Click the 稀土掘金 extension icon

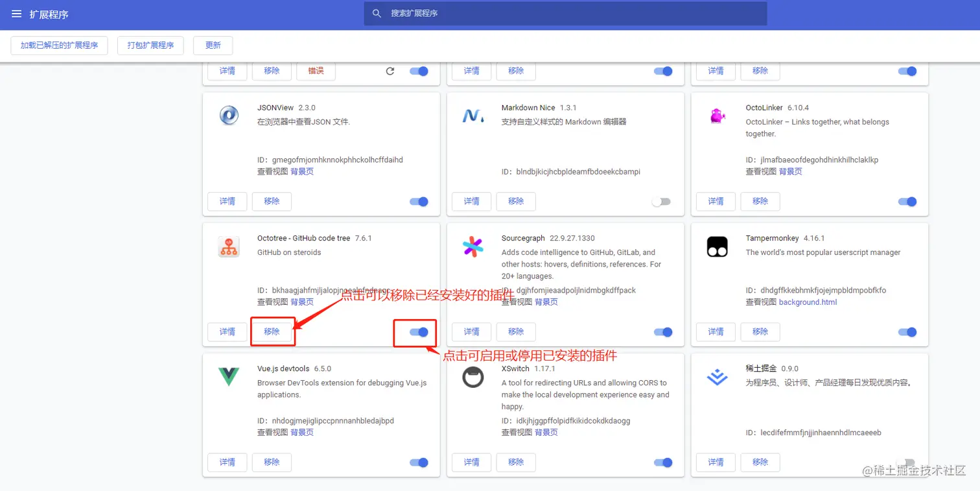[x=717, y=377]
